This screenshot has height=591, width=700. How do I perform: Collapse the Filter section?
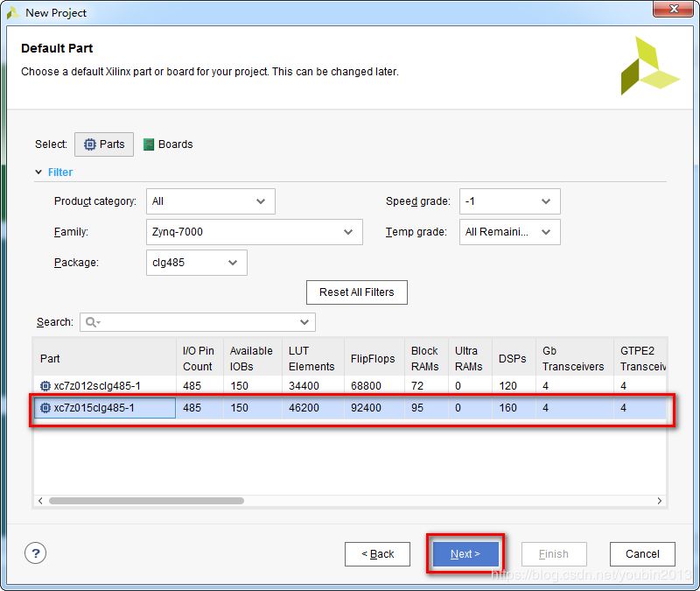[38, 172]
